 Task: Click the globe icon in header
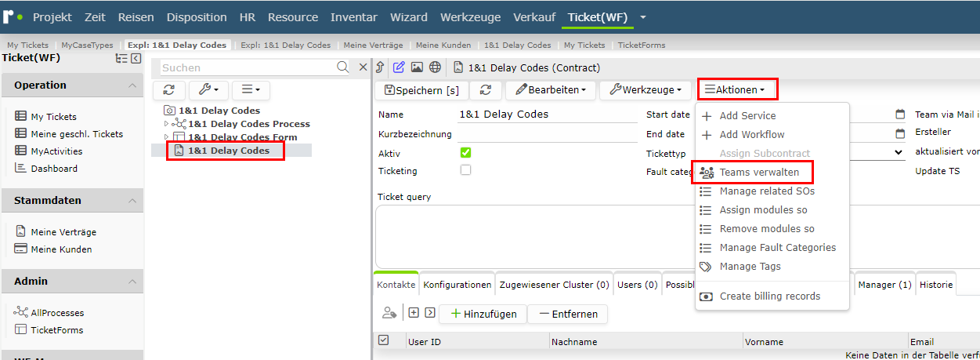coord(435,67)
